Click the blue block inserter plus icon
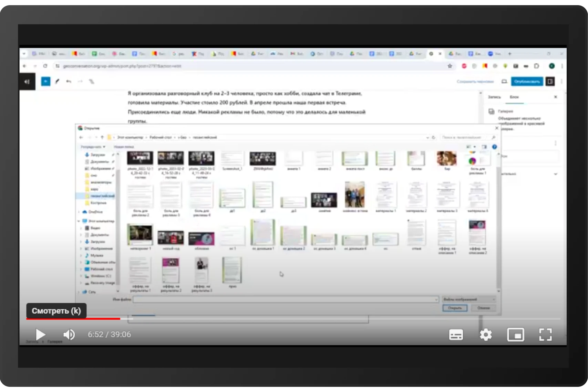588x392 pixels. click(x=45, y=82)
